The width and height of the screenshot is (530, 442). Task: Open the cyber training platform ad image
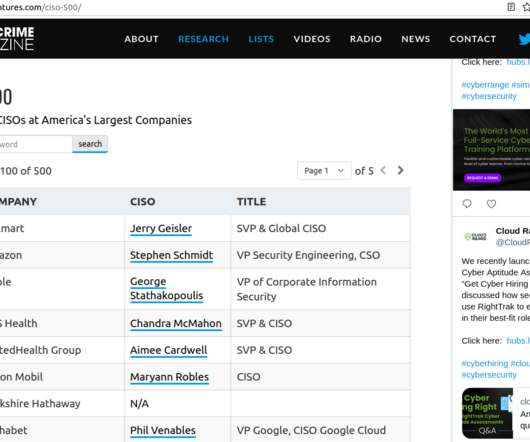(x=491, y=150)
